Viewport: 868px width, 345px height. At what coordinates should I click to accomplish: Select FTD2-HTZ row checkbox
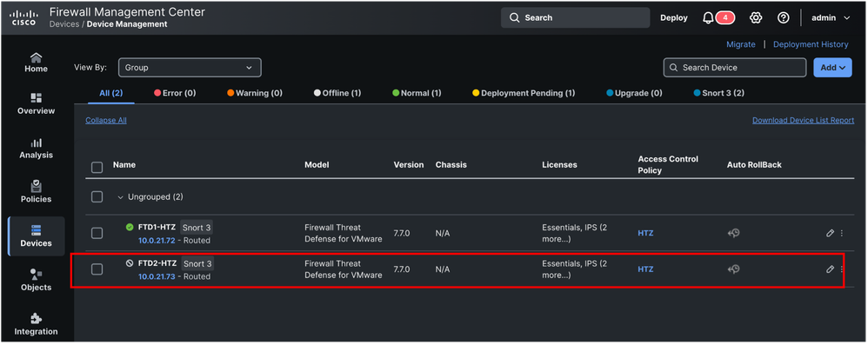(x=97, y=269)
